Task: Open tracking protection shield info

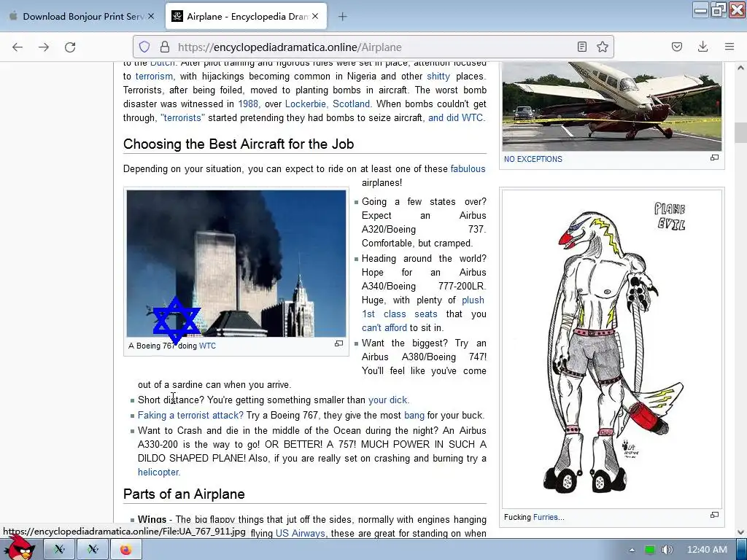Action: pos(144,47)
